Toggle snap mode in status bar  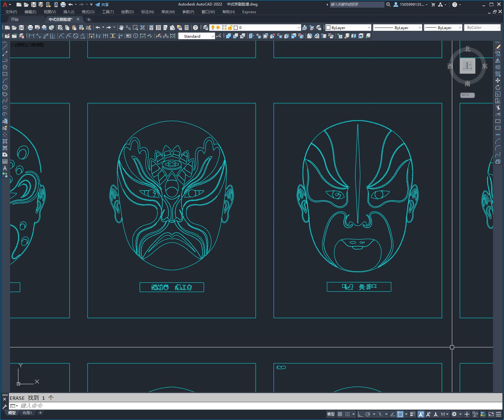pos(347,414)
